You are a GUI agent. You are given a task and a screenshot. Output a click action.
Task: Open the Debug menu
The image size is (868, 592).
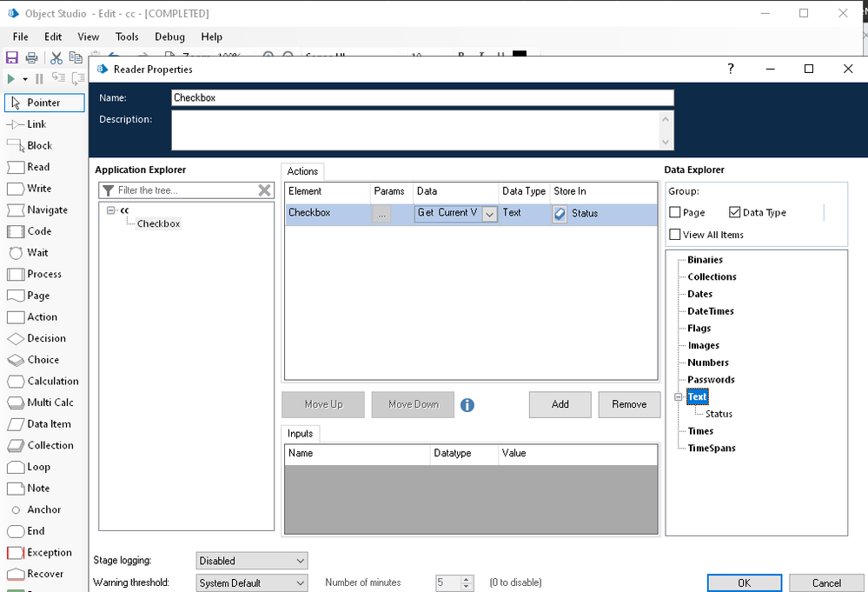tap(169, 37)
